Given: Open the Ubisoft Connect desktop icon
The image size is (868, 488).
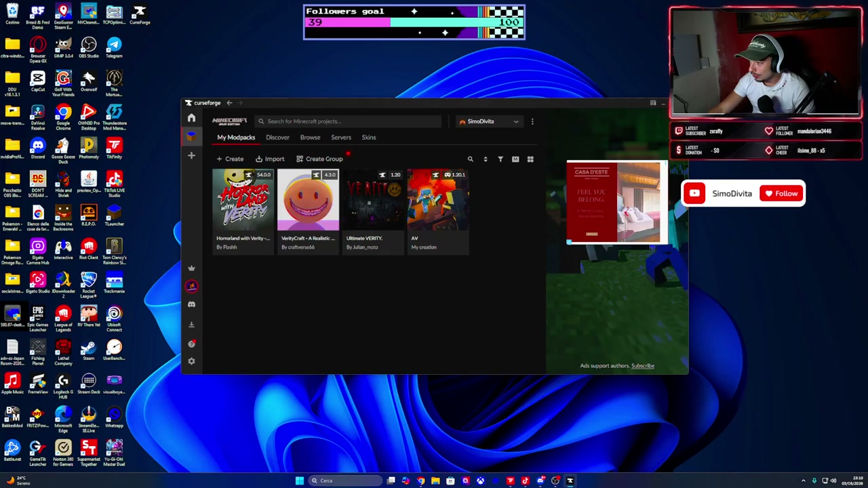Looking at the screenshot, I should click(114, 317).
